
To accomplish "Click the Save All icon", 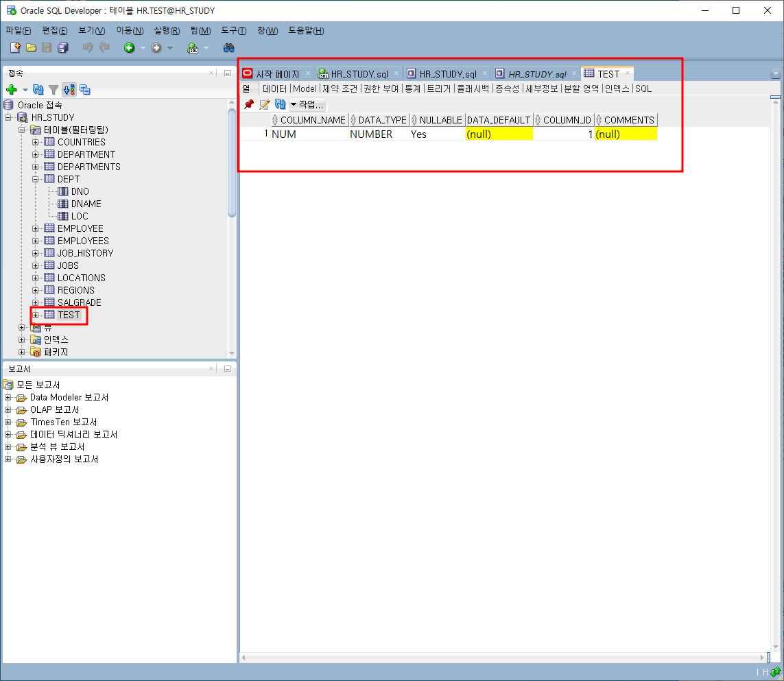I will tap(63, 47).
